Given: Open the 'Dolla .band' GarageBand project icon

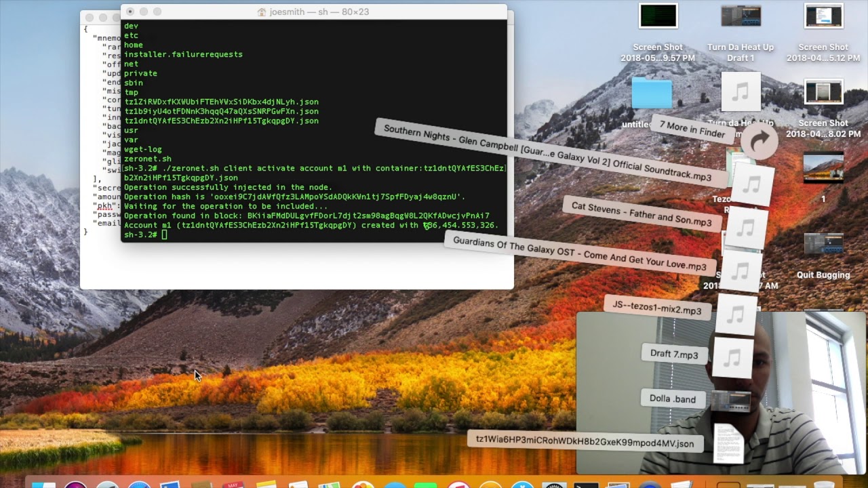Looking at the screenshot, I should [730, 401].
